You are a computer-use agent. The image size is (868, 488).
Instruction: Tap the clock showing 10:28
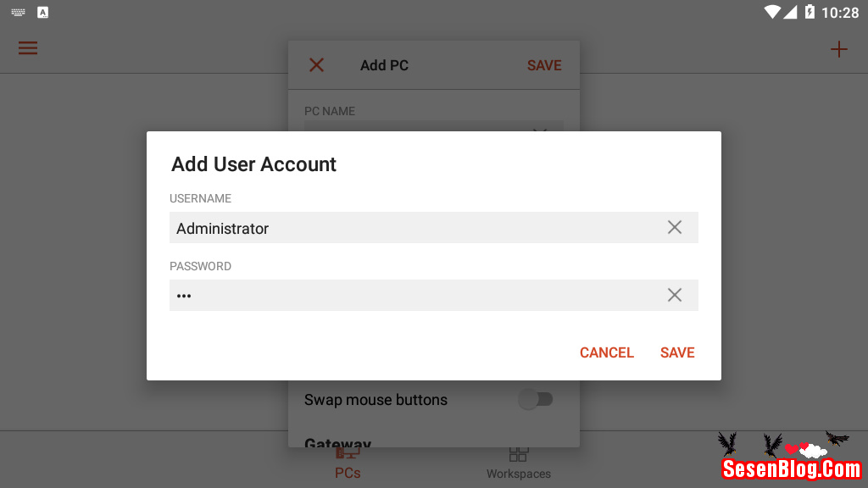(839, 13)
